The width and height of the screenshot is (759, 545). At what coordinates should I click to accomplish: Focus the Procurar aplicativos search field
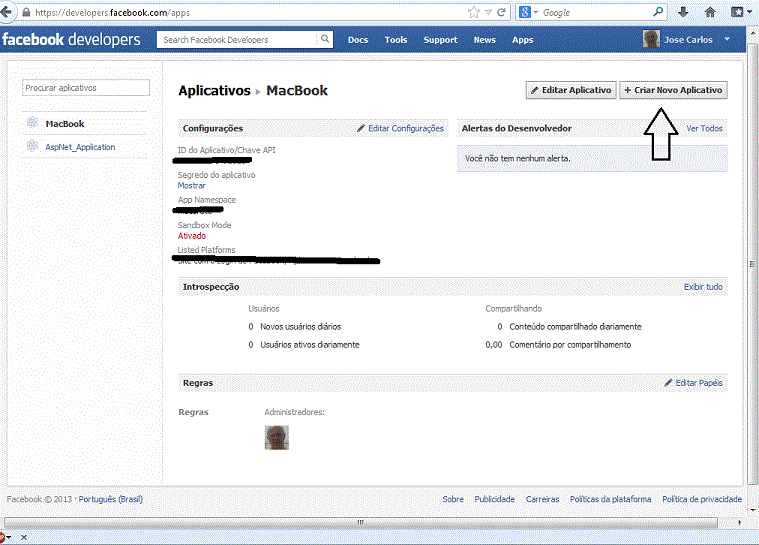(x=86, y=88)
